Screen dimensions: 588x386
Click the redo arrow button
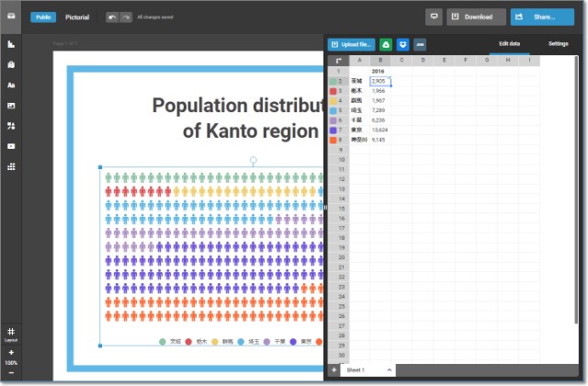point(125,17)
